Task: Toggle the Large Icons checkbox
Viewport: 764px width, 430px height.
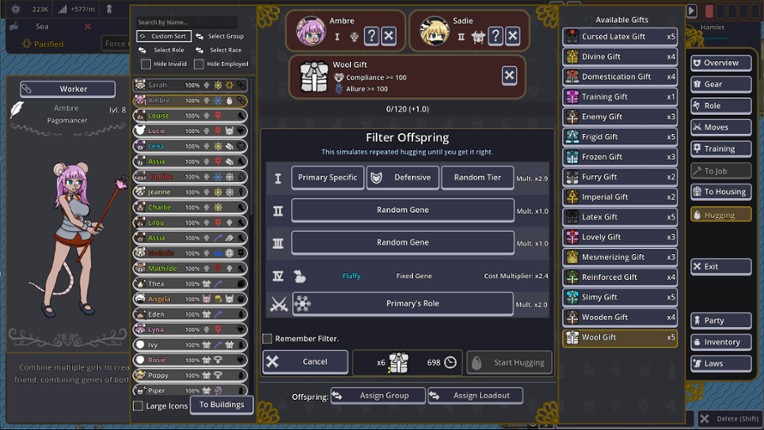Action: pyautogui.click(x=138, y=406)
